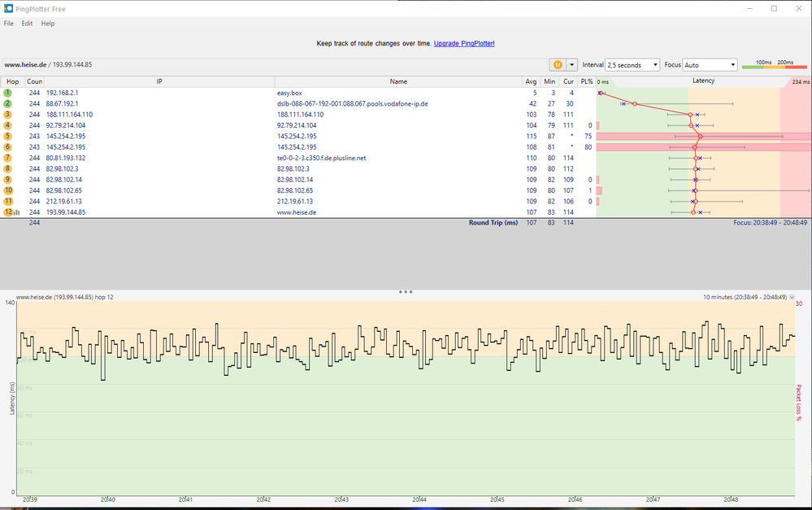The image size is (812, 510).
Task: Click the PingPlotter app icon in title bar
Action: coord(9,8)
